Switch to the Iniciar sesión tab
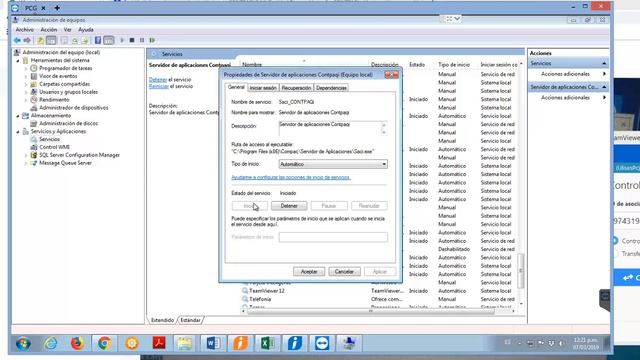The width and height of the screenshot is (640, 360). (263, 88)
